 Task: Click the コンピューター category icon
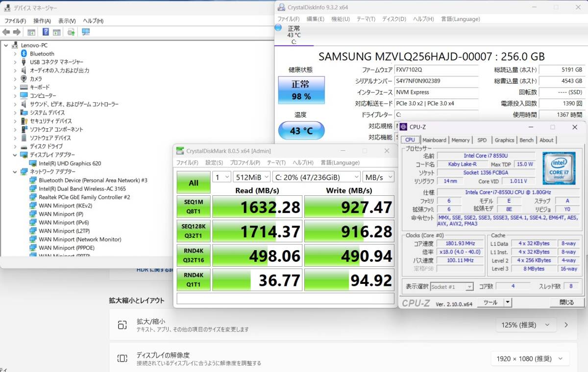coord(24,95)
